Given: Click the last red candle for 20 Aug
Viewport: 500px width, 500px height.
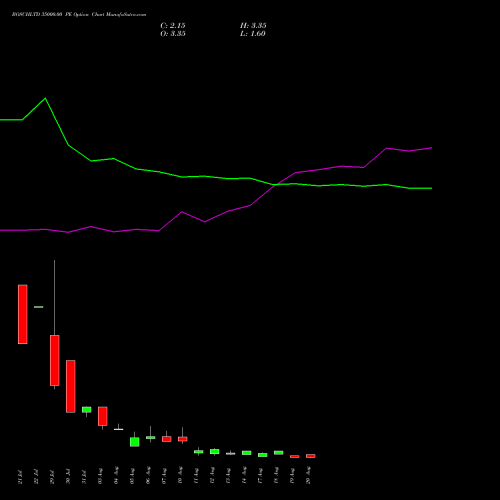Looking at the screenshot, I should (311, 456).
